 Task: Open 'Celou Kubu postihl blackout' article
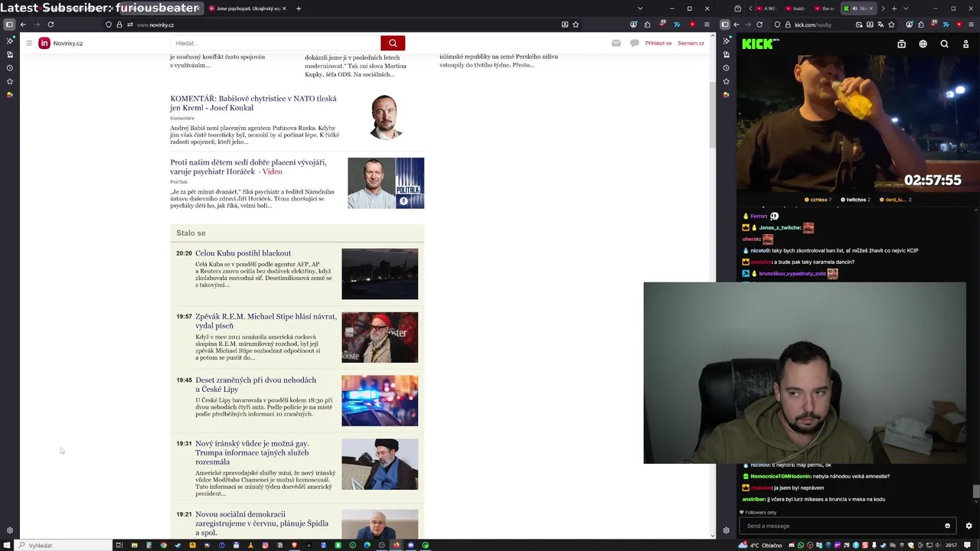pyautogui.click(x=243, y=253)
